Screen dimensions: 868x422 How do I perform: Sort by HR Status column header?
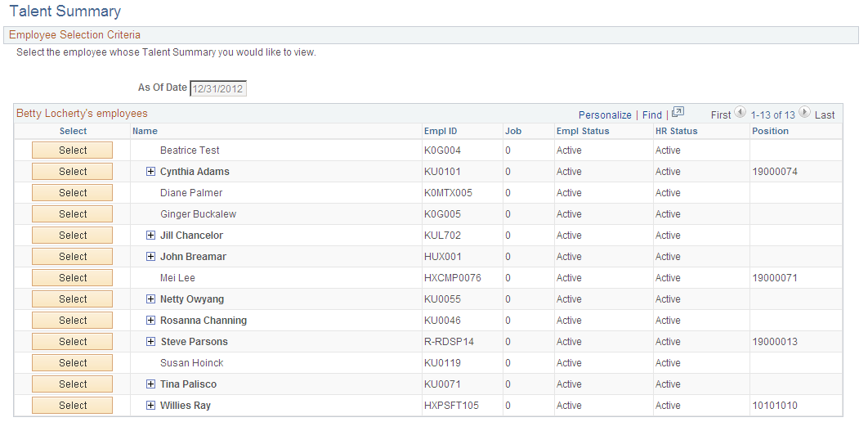(x=677, y=131)
